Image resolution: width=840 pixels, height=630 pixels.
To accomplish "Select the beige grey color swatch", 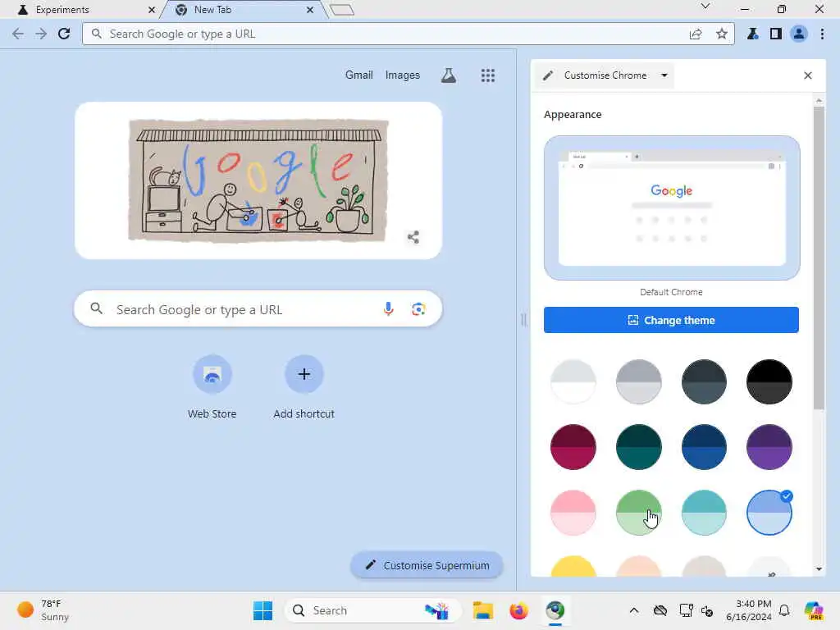I will point(704,567).
